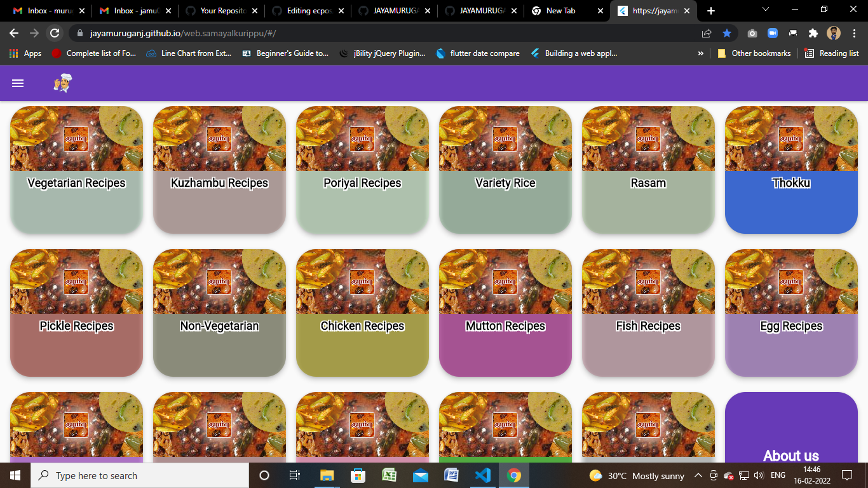Open flutter date compare bookmark
The image size is (868, 488).
pos(478,53)
